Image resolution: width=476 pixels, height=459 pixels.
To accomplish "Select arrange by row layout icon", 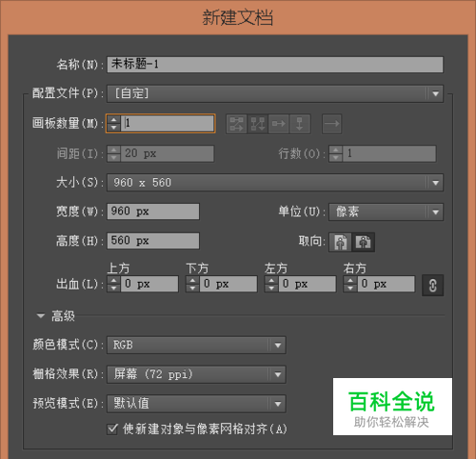I will [278, 124].
